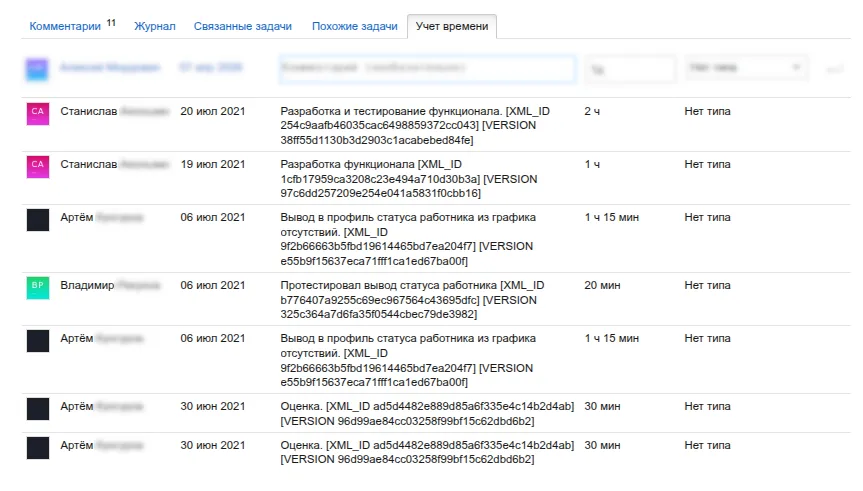Click the submit arrow icon in top row
The height and width of the screenshot is (491, 863).
tap(835, 69)
